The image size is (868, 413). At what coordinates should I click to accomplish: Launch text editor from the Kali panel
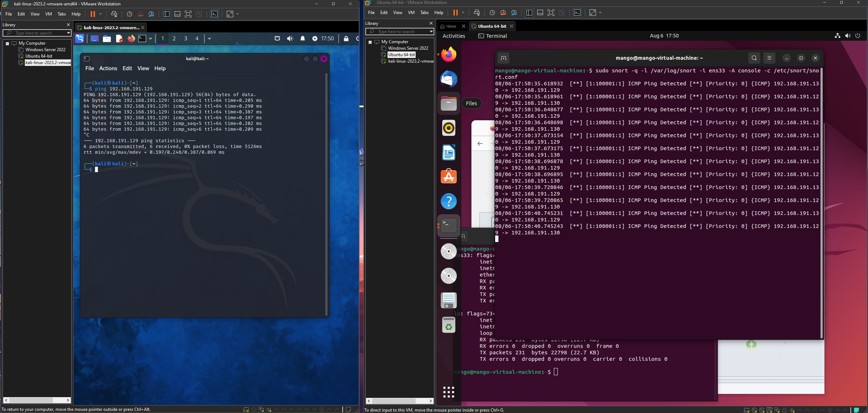(x=119, y=39)
